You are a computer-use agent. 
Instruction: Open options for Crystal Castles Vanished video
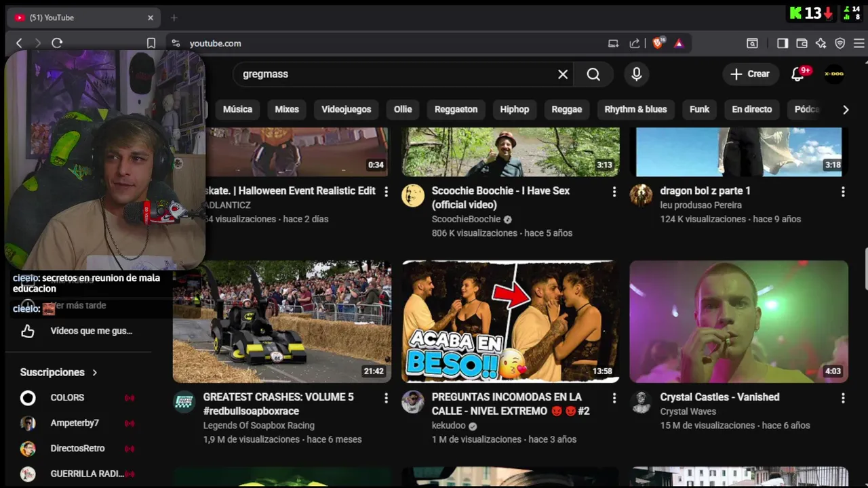(843, 399)
